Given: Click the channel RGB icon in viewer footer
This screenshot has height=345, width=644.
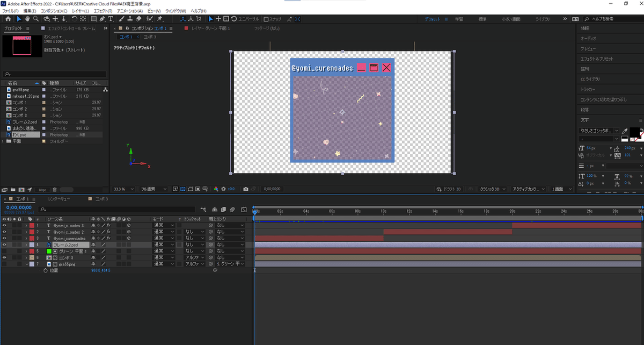Looking at the screenshot, I should click(216, 189).
